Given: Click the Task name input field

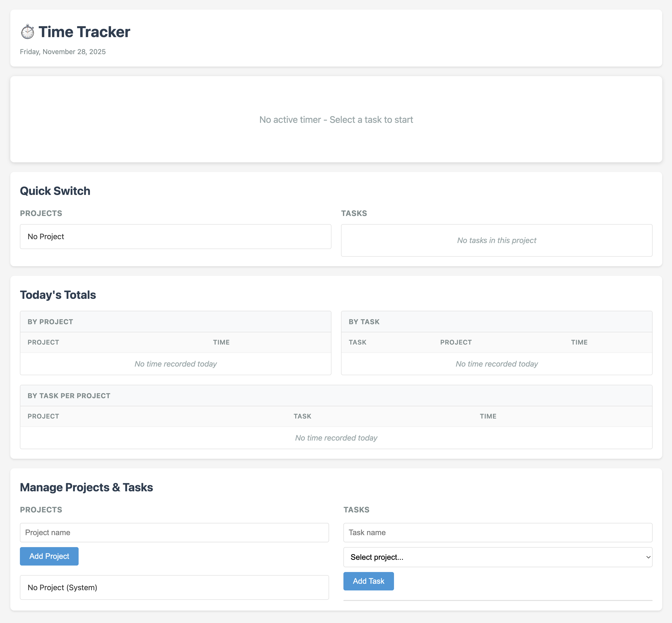Looking at the screenshot, I should click(497, 532).
